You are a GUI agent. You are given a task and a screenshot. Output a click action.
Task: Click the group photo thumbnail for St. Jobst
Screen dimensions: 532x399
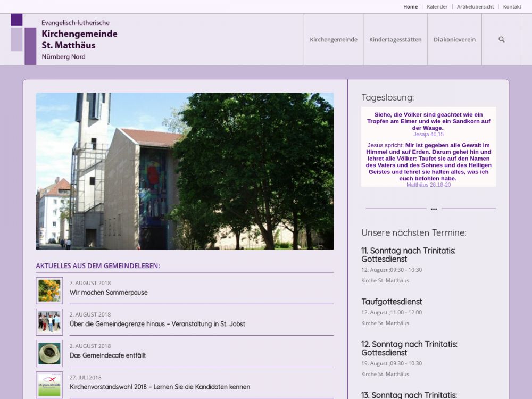[x=49, y=322]
